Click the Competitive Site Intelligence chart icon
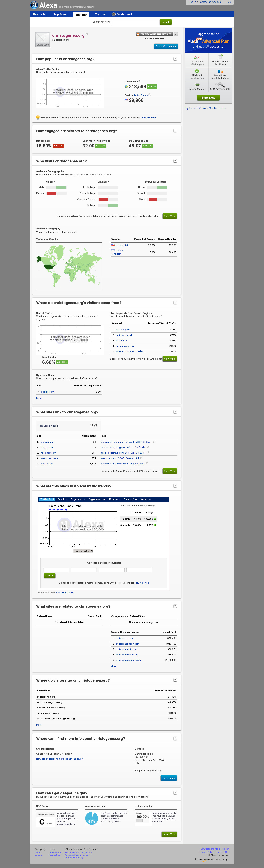The width and height of the screenshot is (264, 868). pyautogui.click(x=220, y=71)
